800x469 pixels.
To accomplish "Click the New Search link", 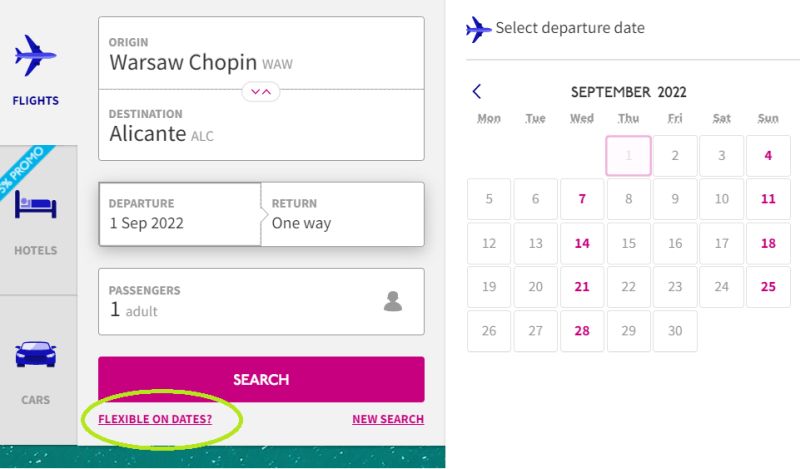I will pos(388,419).
